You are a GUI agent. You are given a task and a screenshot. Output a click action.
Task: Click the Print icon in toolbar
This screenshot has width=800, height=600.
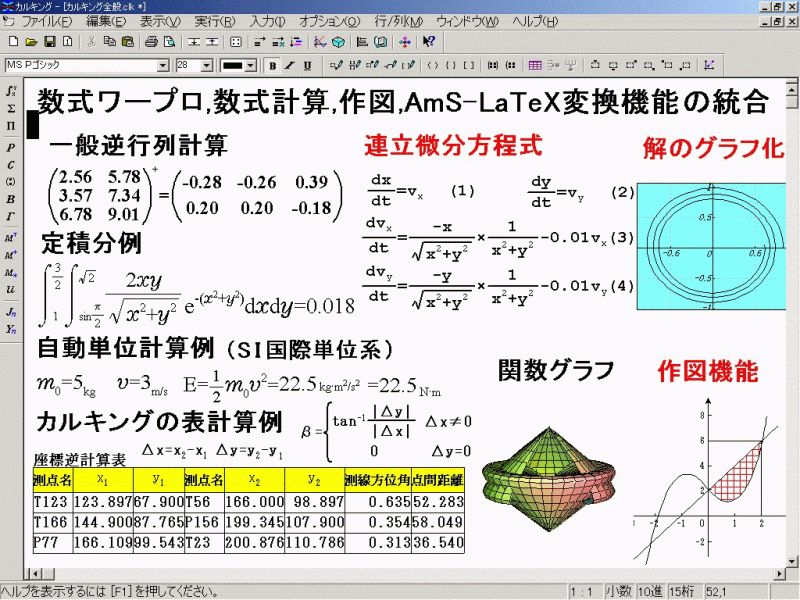[151, 42]
